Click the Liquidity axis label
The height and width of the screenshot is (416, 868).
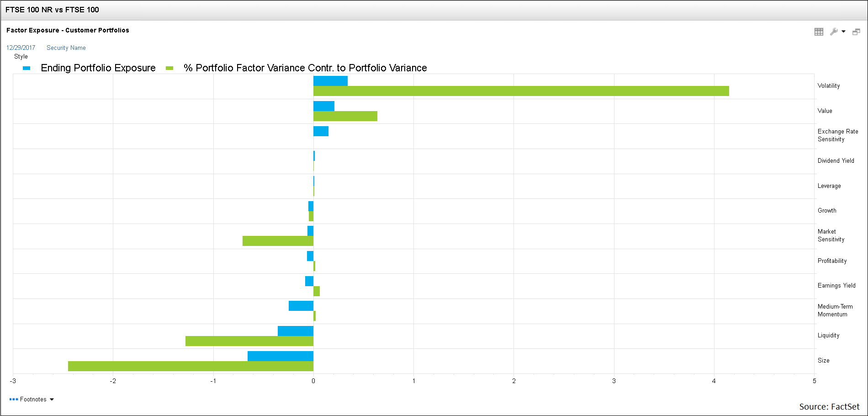click(x=829, y=335)
